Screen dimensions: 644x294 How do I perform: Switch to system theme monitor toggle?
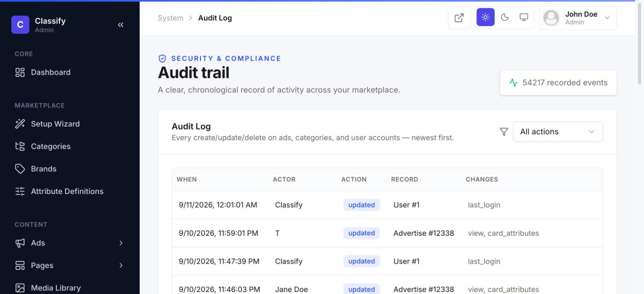click(x=524, y=17)
